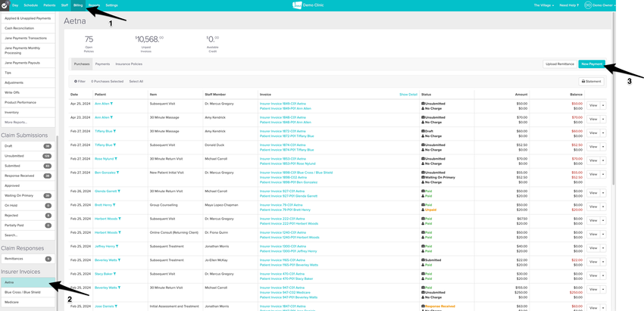The height and width of the screenshot is (311, 644).
Task: Click Select All purchases
Action: point(136,81)
